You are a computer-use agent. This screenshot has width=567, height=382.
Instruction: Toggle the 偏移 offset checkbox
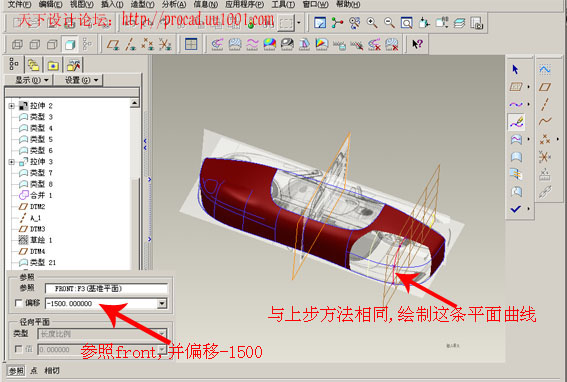tap(18, 302)
